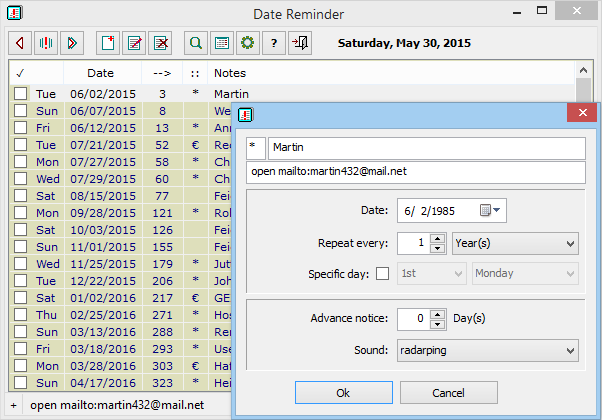Click the next reminder arrow icon
This screenshot has width=602, height=420.
point(72,43)
